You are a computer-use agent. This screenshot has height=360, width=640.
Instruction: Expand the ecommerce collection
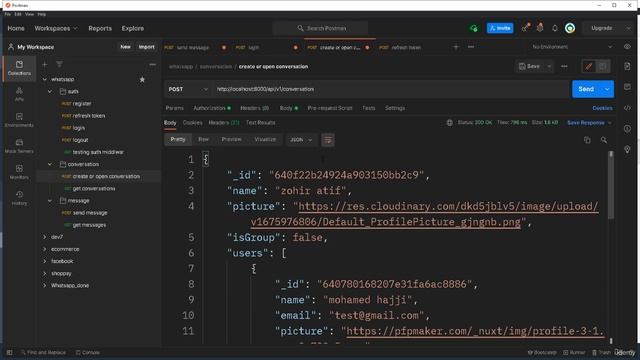pyautogui.click(x=44, y=249)
